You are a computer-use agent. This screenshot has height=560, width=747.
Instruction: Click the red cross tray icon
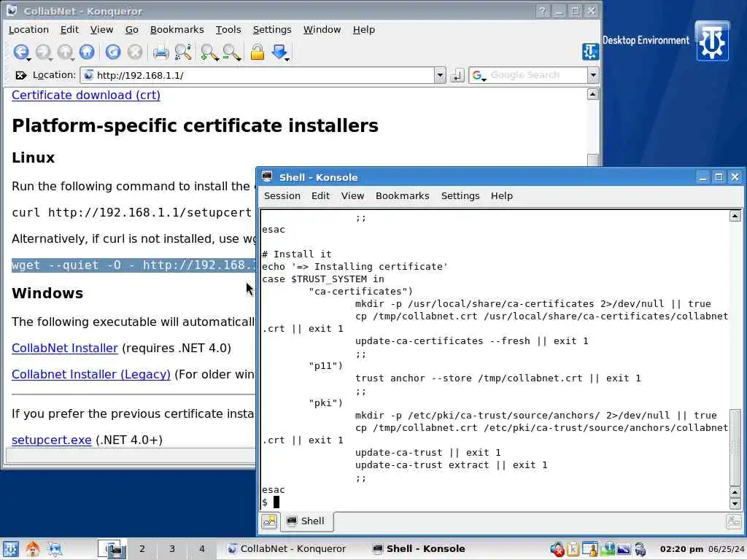point(557,549)
